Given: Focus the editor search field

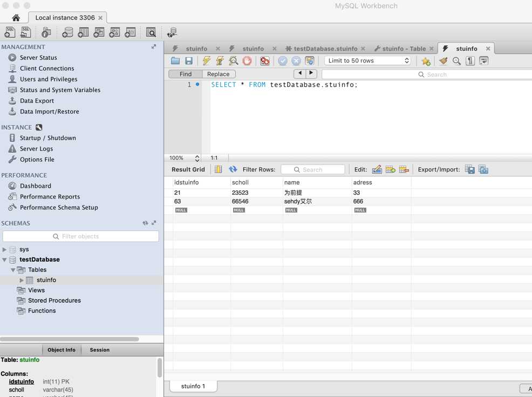Looking at the screenshot, I should coord(427,74).
